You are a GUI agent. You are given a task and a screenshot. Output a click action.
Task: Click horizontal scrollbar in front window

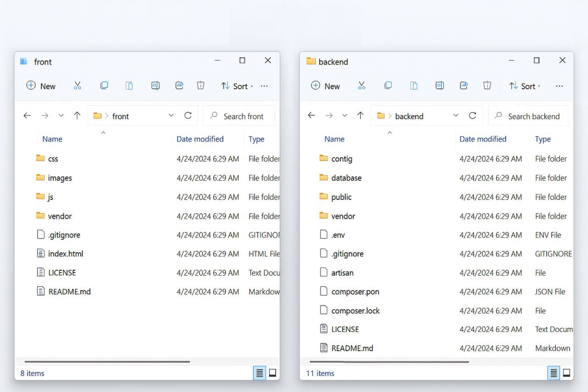tap(107, 362)
